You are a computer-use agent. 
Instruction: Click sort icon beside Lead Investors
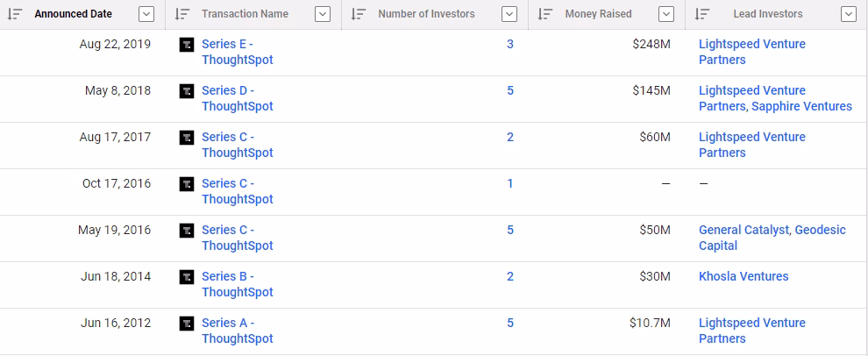pyautogui.click(x=702, y=14)
